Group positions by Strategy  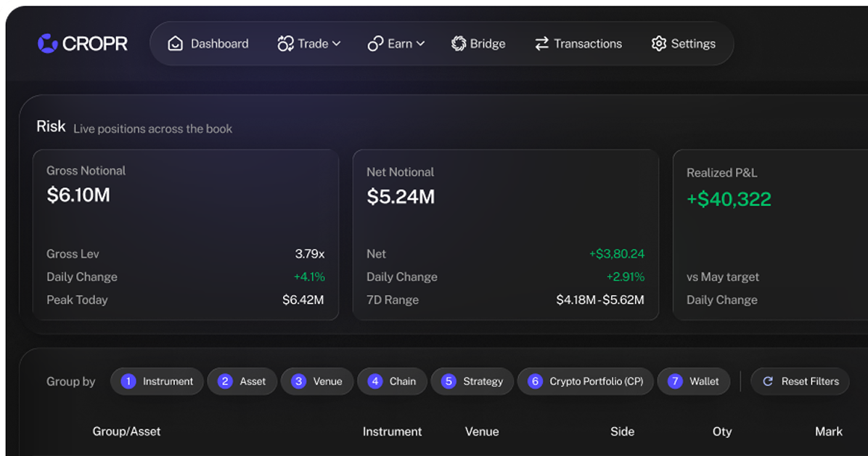click(x=472, y=381)
